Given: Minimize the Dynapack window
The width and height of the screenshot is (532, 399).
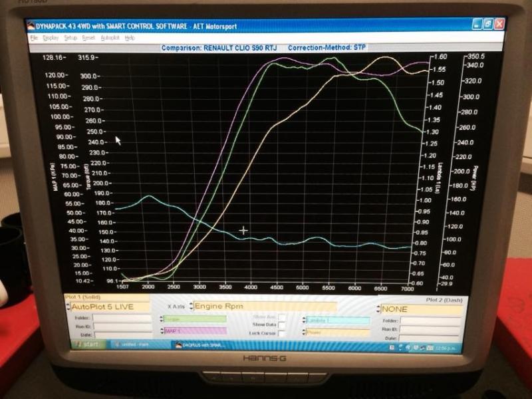Looking at the screenshot, I should click(477, 24).
